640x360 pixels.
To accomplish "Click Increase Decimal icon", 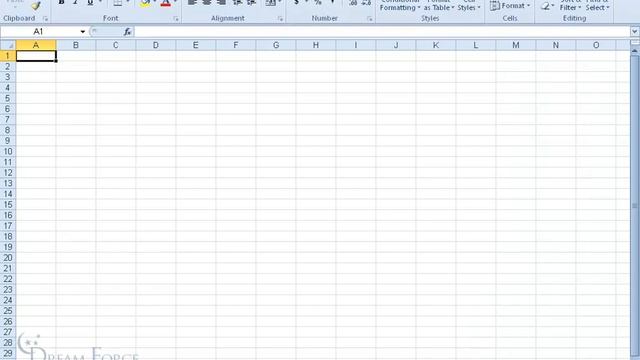I will coord(353,3).
